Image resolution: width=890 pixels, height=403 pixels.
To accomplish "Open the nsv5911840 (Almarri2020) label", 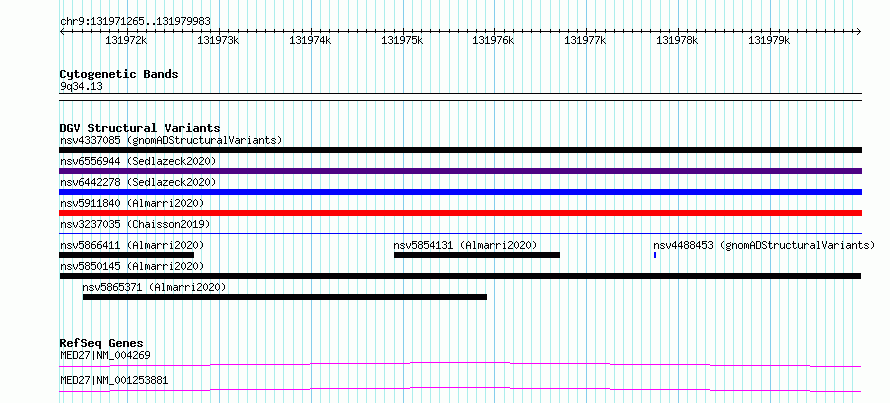I will (x=132, y=203).
